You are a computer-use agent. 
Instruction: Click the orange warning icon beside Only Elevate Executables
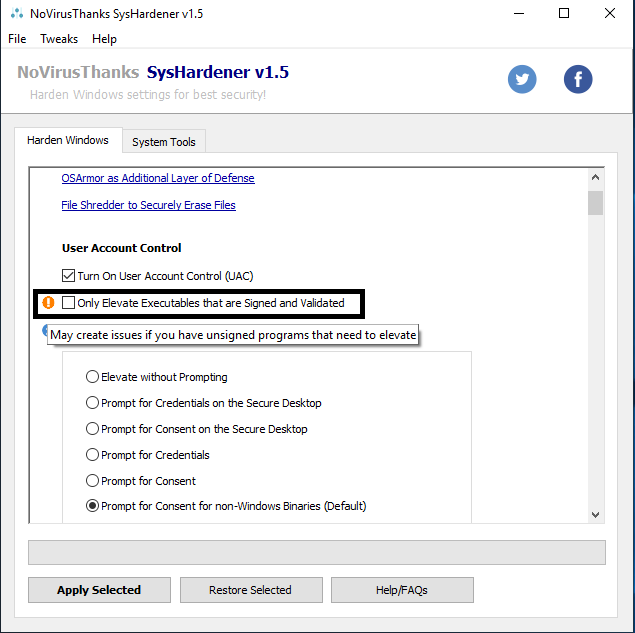click(x=48, y=303)
